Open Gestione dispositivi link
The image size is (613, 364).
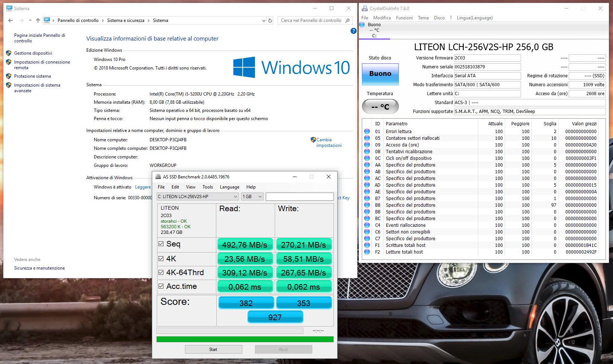[33, 53]
